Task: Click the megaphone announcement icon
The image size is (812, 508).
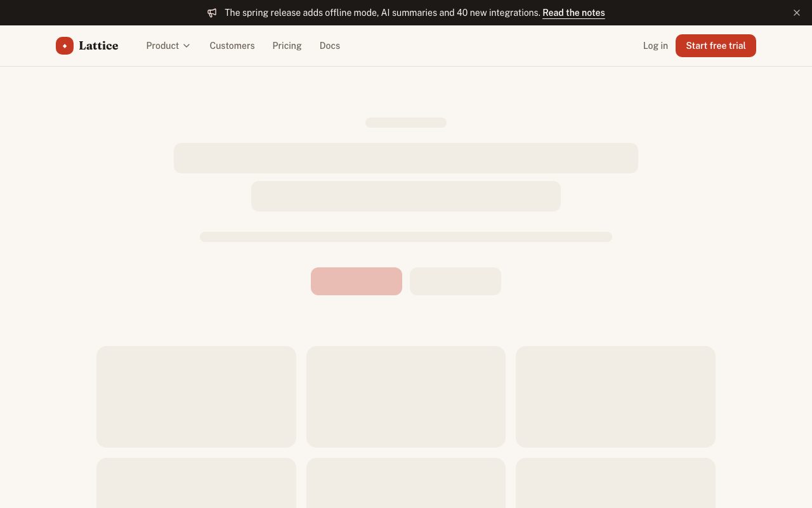Action: click(x=212, y=13)
